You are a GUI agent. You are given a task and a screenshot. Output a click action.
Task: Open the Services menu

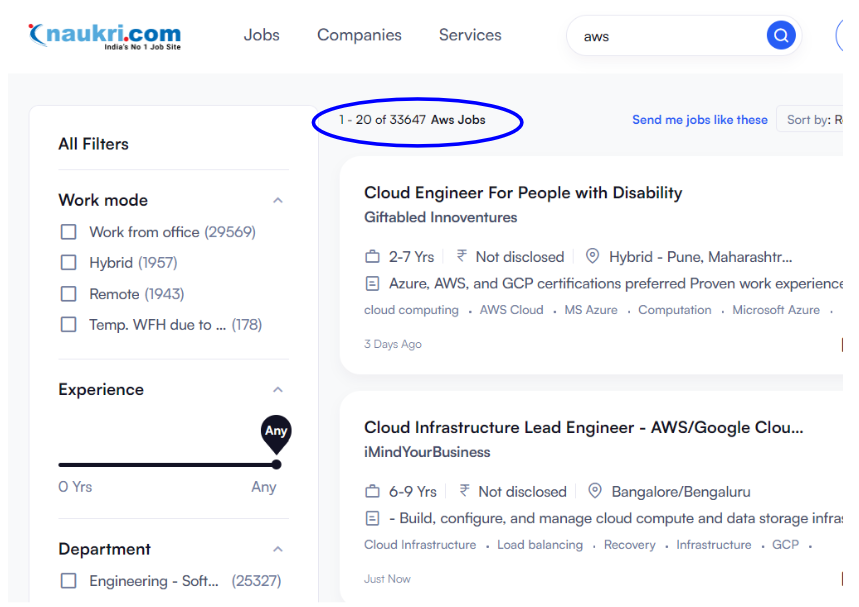470,35
